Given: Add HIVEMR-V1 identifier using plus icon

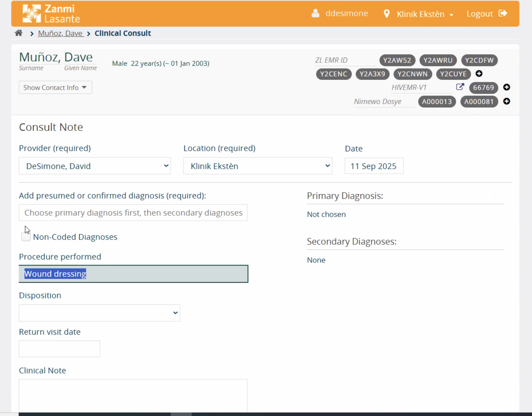Looking at the screenshot, I should [506, 87].
